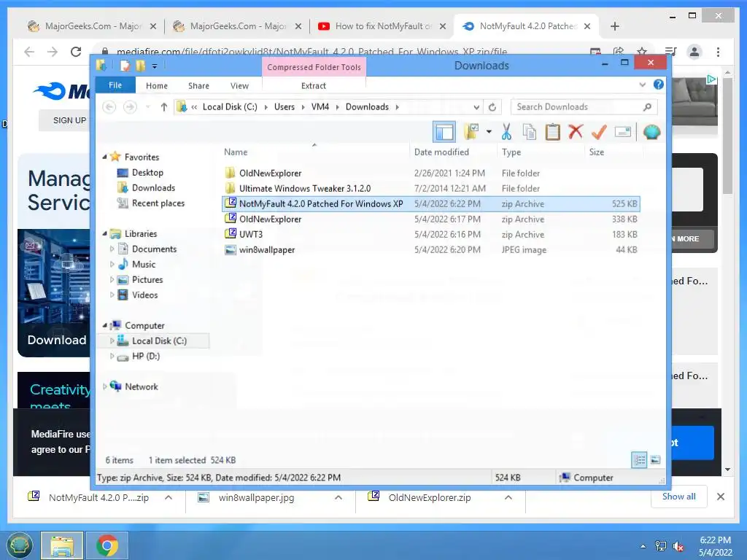Click the Windows Start orb
Viewport: 747px width, 560px height.
point(19,545)
